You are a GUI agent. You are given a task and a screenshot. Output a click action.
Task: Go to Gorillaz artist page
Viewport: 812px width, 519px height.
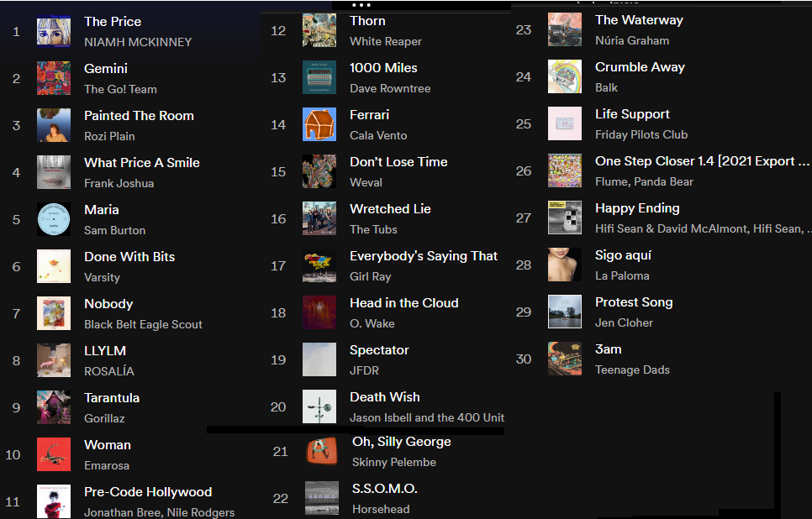(104, 418)
